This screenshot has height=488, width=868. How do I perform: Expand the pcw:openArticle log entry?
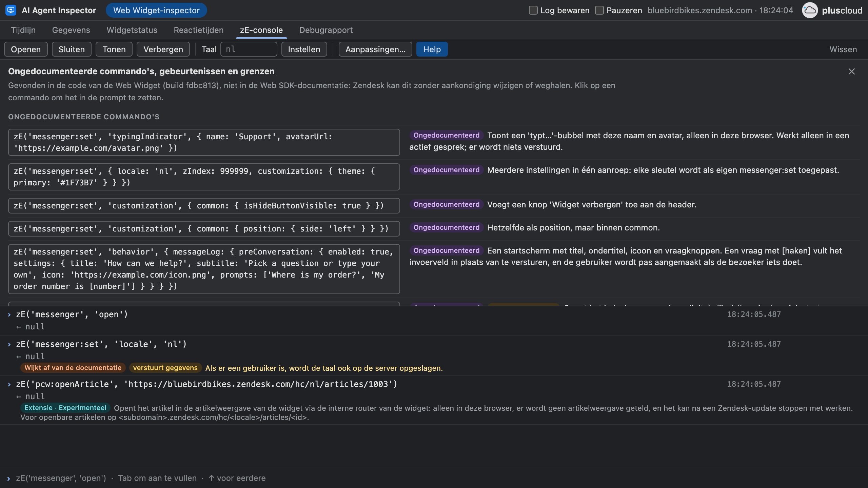9,384
